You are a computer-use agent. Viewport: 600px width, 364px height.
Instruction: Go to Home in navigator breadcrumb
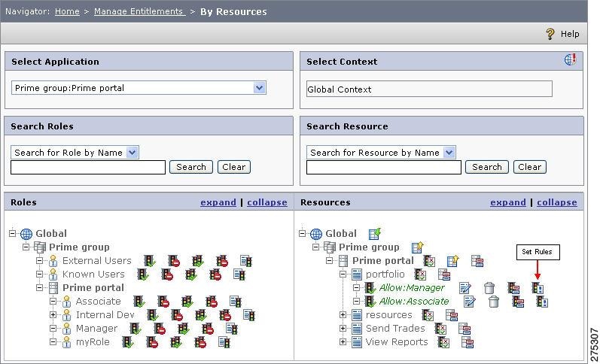click(67, 11)
